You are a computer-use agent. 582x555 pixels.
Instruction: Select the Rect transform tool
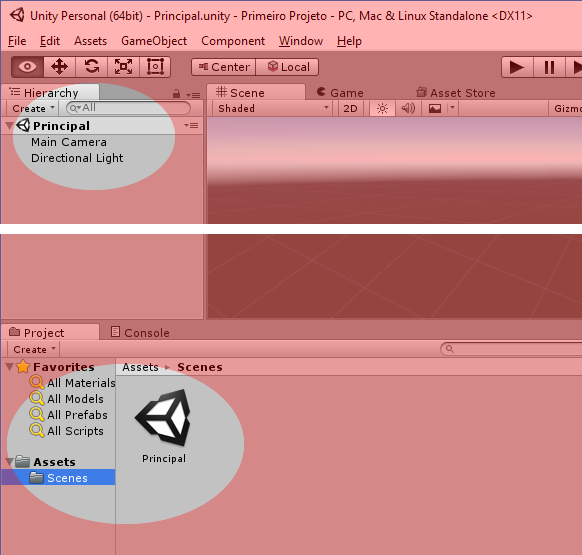[155, 67]
